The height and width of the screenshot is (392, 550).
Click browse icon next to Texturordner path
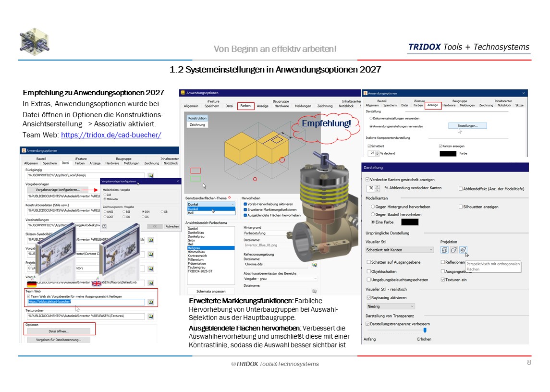pyautogui.click(x=151, y=316)
